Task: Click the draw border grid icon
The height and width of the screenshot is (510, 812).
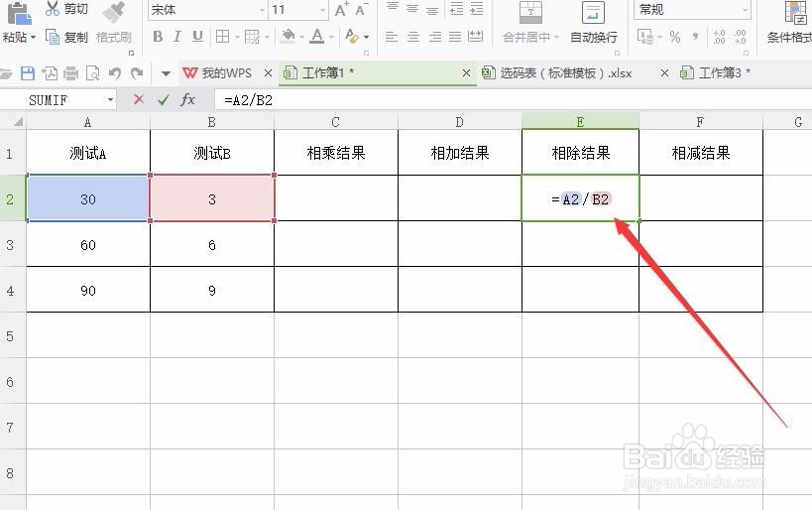Action: tap(252, 37)
